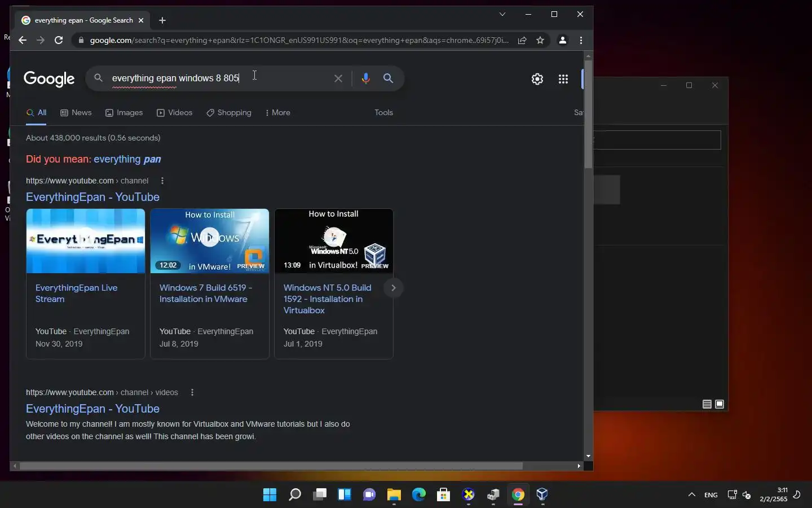This screenshot has height=508, width=812.
Task: Switch to the Images tab
Action: coord(124,112)
